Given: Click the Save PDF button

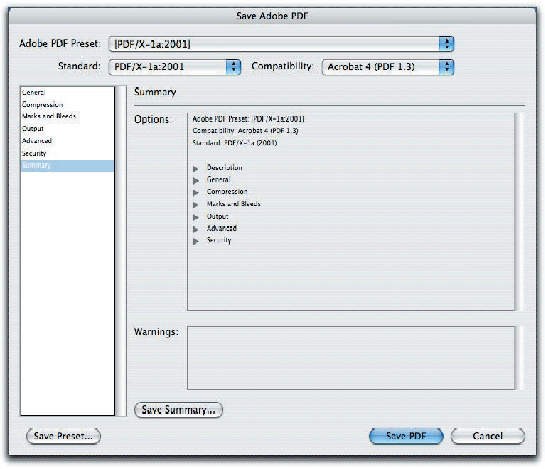Looking at the screenshot, I should [x=406, y=436].
